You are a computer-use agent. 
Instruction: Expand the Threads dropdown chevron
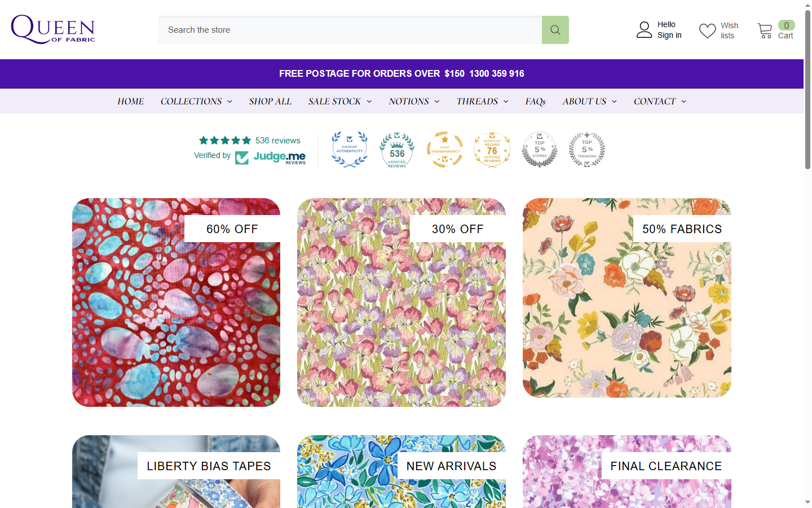coord(506,102)
